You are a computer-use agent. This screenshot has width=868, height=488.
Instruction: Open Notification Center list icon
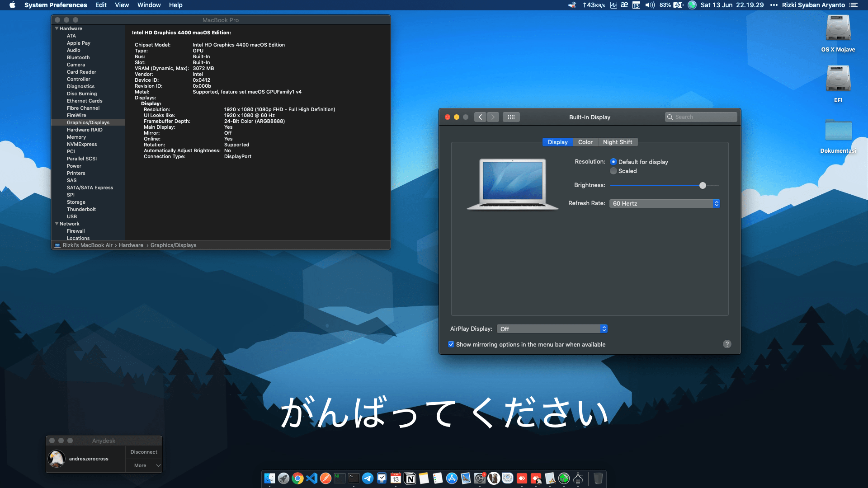854,5
